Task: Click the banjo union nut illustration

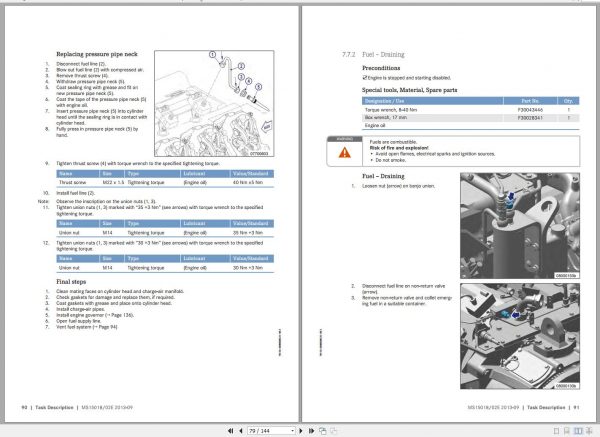Action: point(520,226)
